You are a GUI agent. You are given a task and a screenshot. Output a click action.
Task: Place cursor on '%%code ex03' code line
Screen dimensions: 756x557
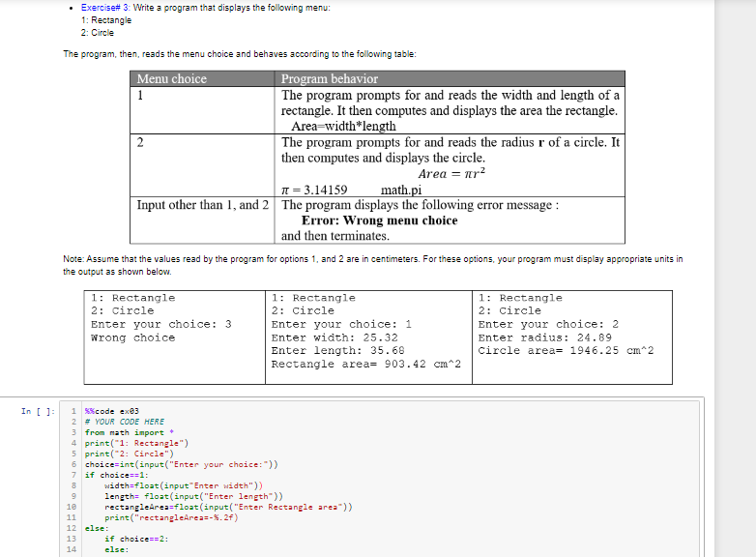[x=112, y=411]
